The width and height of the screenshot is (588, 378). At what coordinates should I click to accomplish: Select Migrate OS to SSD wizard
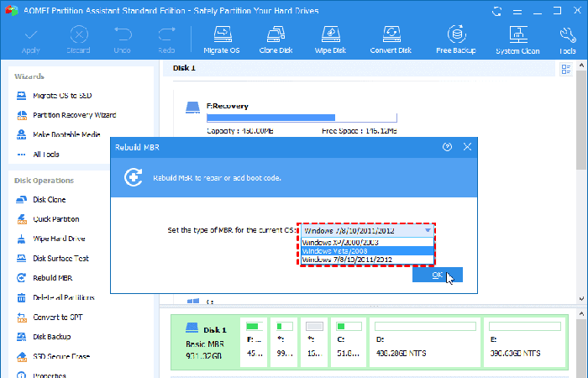pyautogui.click(x=55, y=96)
